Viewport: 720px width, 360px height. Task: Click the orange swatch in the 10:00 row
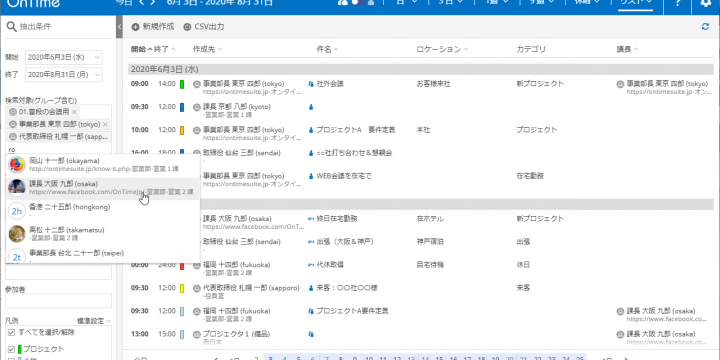coord(182,130)
